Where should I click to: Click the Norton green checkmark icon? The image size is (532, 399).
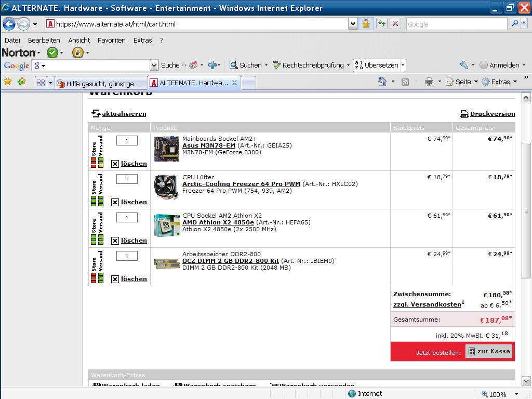(x=52, y=52)
